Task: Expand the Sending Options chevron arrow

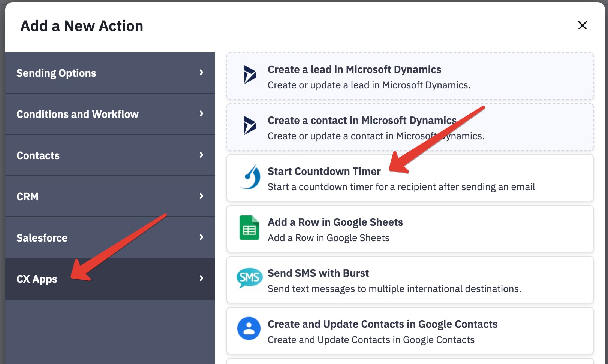Action: click(x=201, y=73)
